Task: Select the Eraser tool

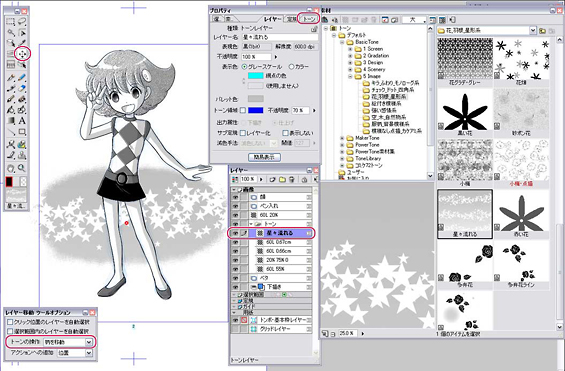Action: tap(22, 88)
